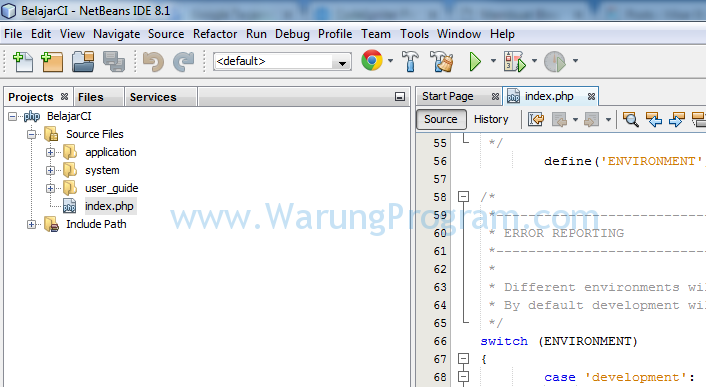The height and width of the screenshot is (387, 706).
Task: Minimize the Projects panel window group
Action: [x=399, y=97]
